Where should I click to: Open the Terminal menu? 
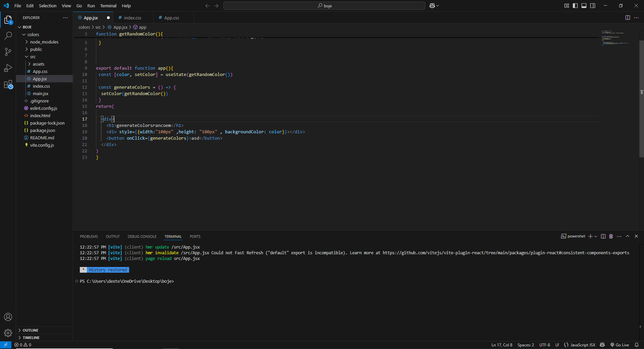pos(108,6)
